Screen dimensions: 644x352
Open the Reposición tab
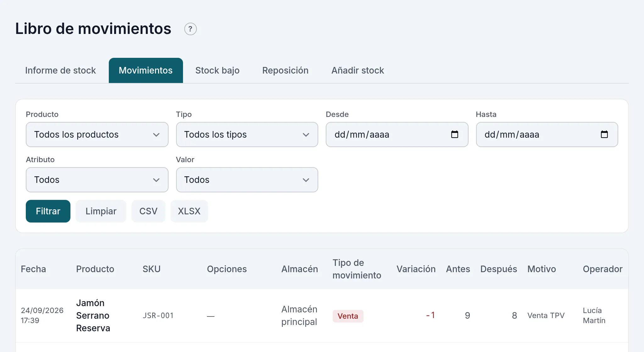coord(285,70)
